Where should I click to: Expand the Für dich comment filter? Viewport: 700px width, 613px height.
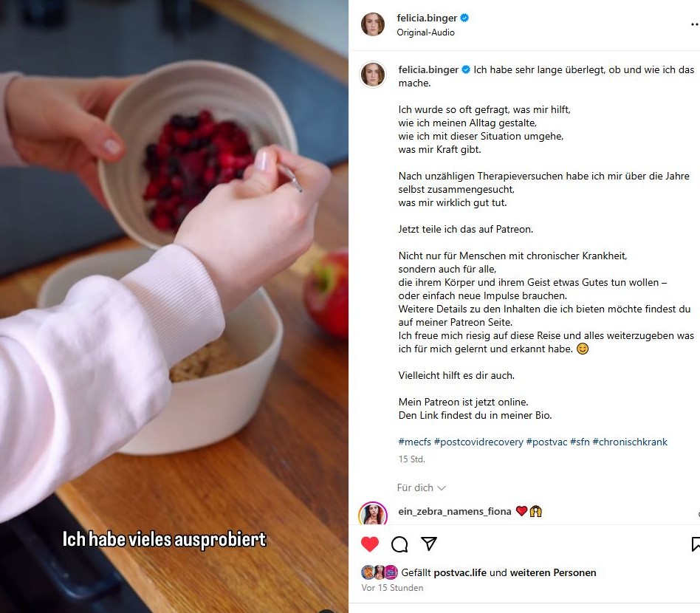[x=421, y=487]
